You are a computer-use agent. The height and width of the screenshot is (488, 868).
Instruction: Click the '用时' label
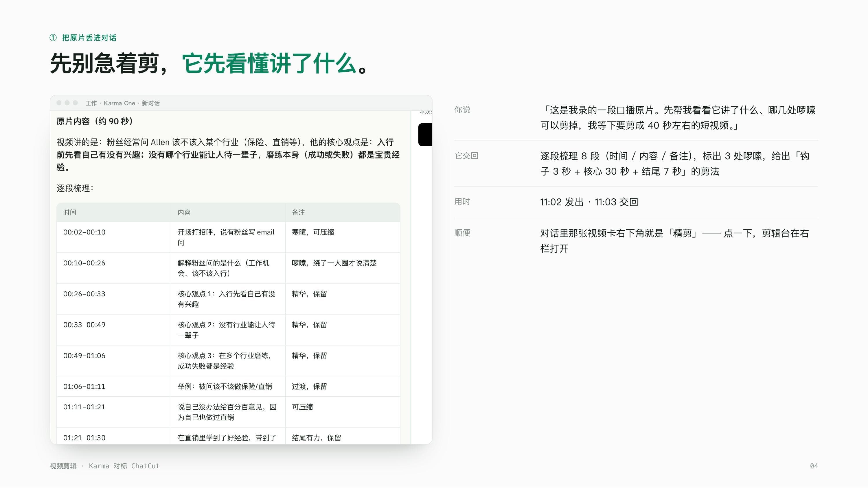pos(462,202)
